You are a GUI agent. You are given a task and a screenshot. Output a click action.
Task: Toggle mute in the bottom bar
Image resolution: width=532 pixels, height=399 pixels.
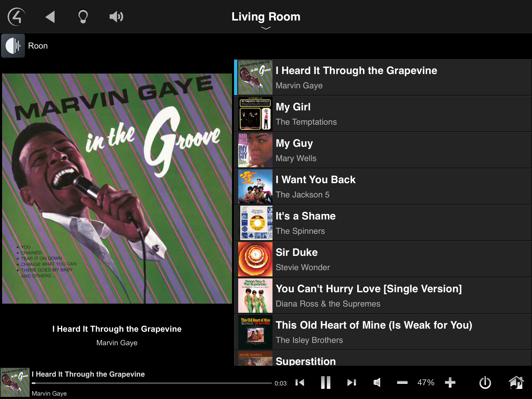pyautogui.click(x=377, y=382)
